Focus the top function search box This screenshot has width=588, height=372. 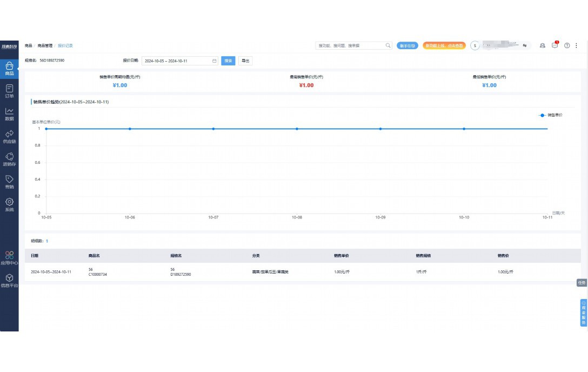click(x=350, y=46)
